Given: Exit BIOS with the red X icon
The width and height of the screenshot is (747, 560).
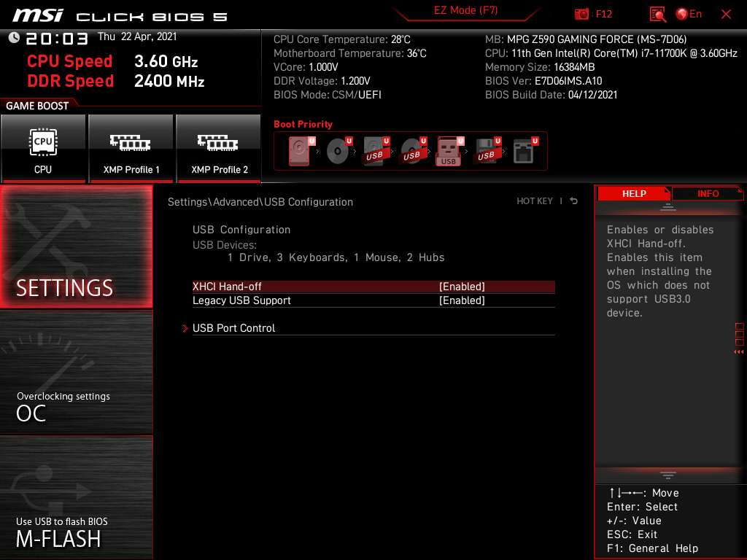Looking at the screenshot, I should (x=726, y=15).
